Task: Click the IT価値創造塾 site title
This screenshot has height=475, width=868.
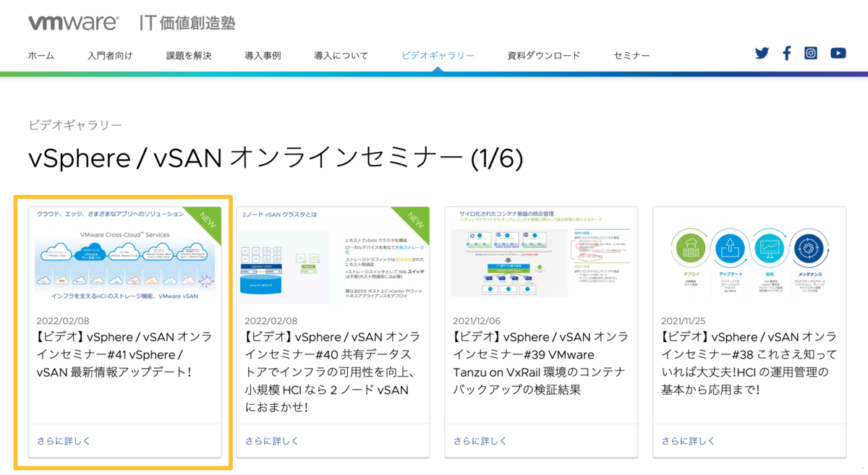Action: 187,22
